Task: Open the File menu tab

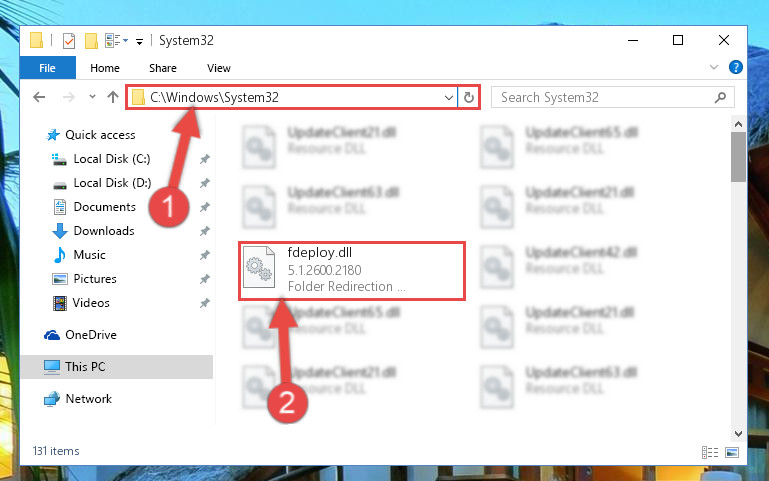Action: click(48, 68)
